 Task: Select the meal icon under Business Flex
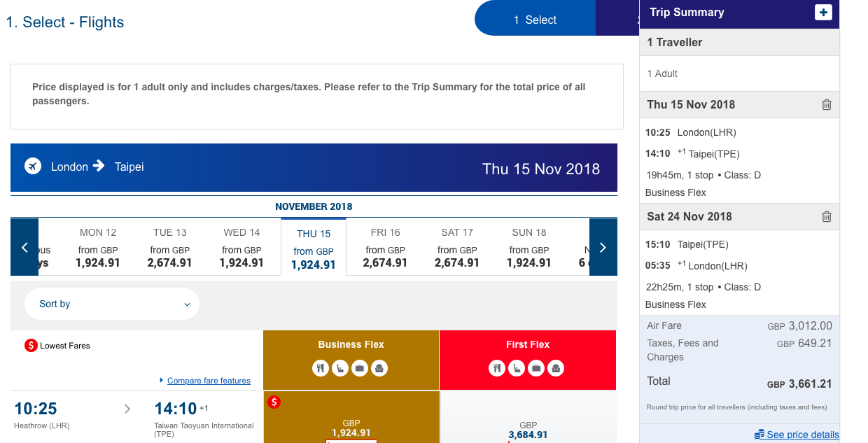tap(320, 367)
